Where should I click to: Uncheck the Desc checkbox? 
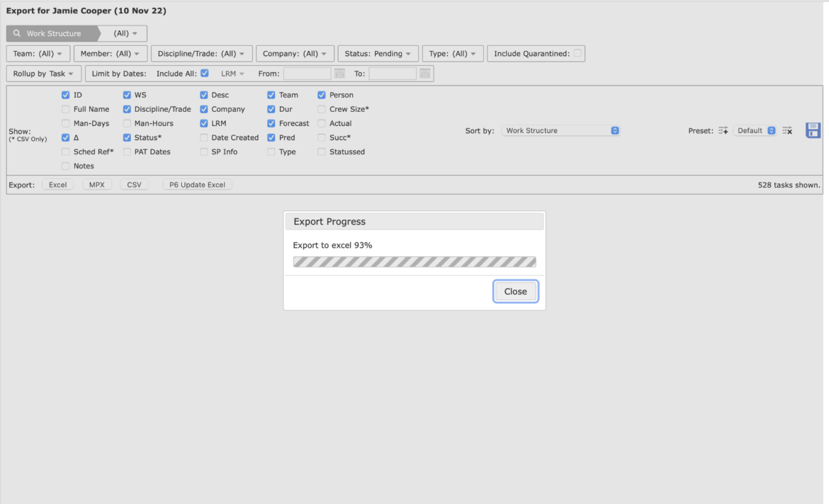point(203,95)
